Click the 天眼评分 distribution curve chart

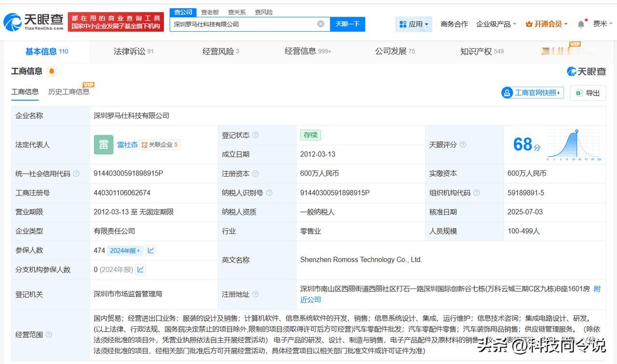574,145
